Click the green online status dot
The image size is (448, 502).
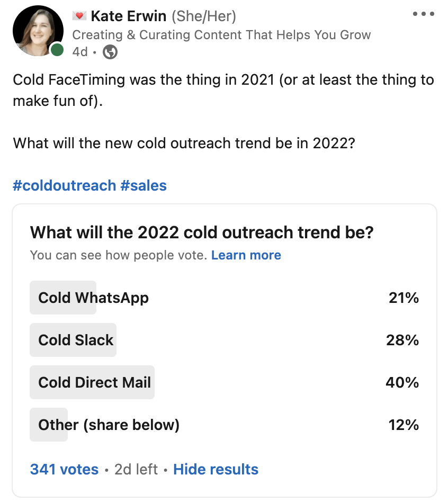(56, 51)
